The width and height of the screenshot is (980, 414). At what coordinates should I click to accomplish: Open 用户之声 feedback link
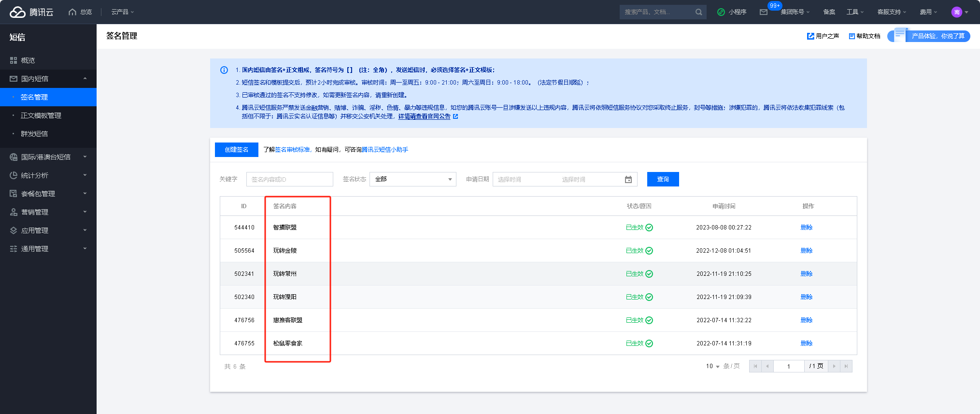point(823,36)
